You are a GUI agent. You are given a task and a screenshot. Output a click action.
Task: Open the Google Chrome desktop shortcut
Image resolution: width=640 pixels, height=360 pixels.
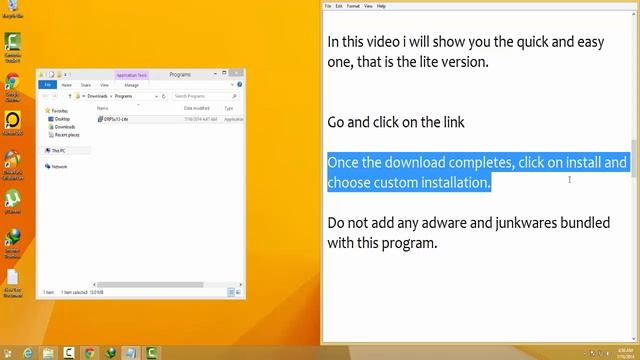tap(13, 87)
